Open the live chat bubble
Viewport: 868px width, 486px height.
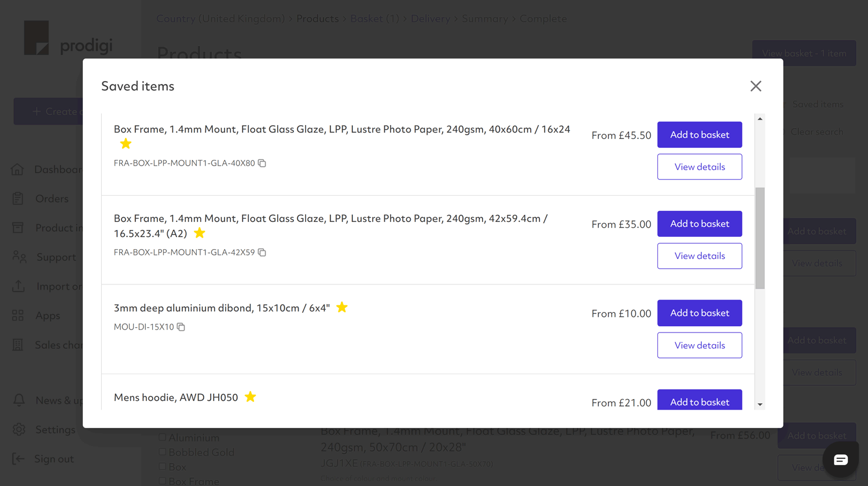pos(840,459)
